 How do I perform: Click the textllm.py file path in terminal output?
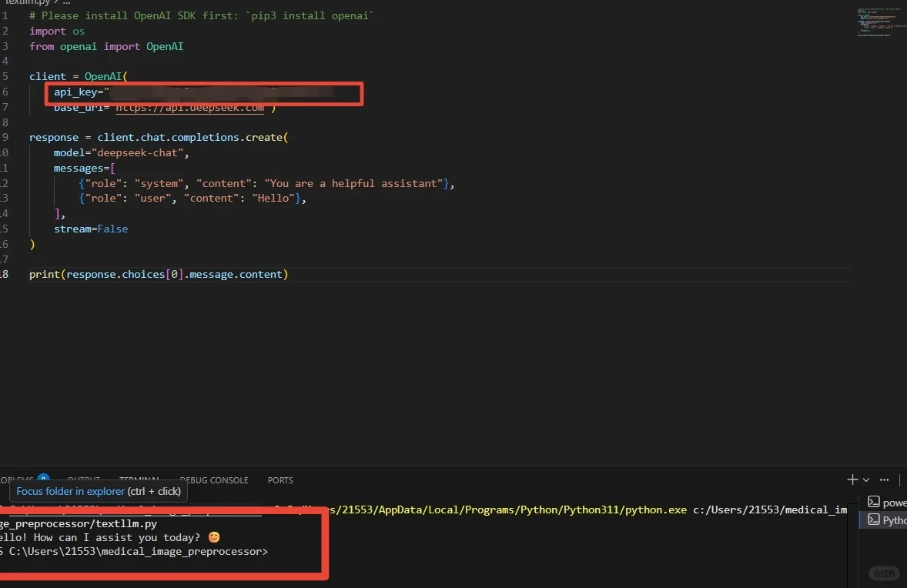(x=77, y=523)
